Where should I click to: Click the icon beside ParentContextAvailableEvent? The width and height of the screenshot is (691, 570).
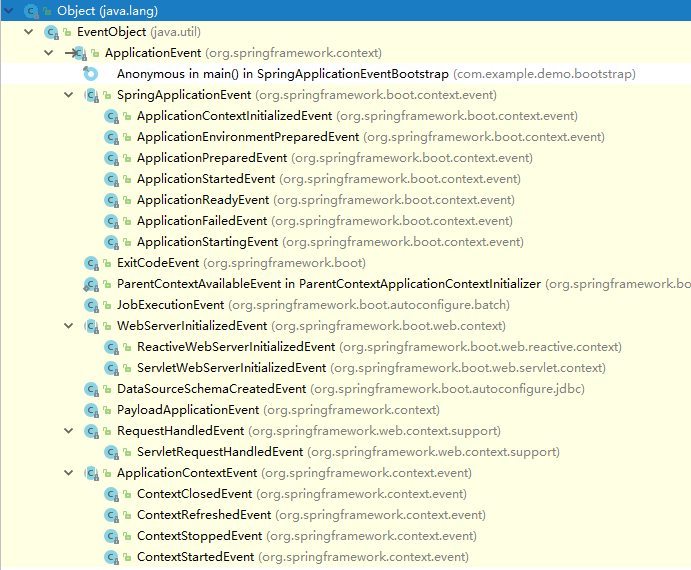tap(91, 284)
